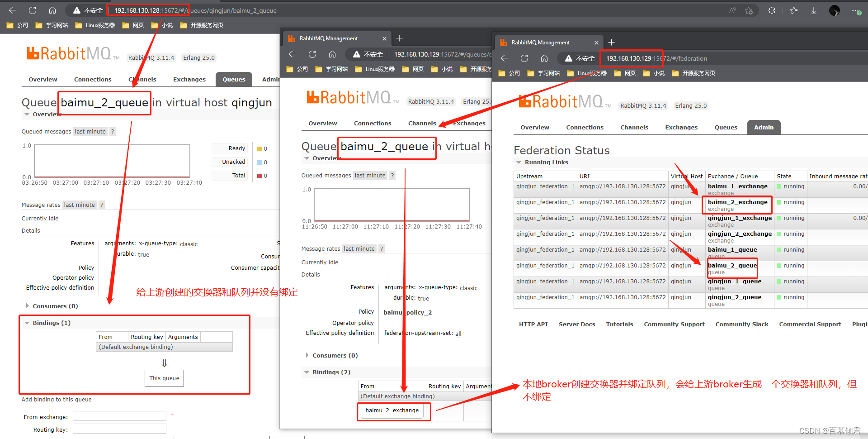Open browser extensions puzzle icon
Viewport: 868px width, 439px height.
pyautogui.click(x=772, y=10)
